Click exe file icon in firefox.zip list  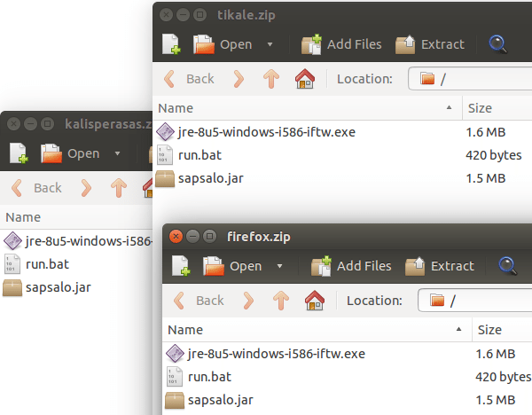click(176, 353)
